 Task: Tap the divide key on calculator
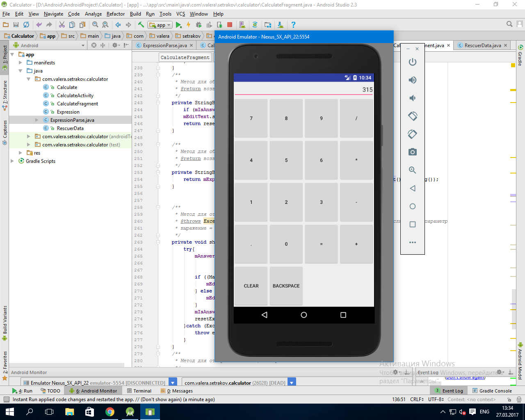(356, 118)
